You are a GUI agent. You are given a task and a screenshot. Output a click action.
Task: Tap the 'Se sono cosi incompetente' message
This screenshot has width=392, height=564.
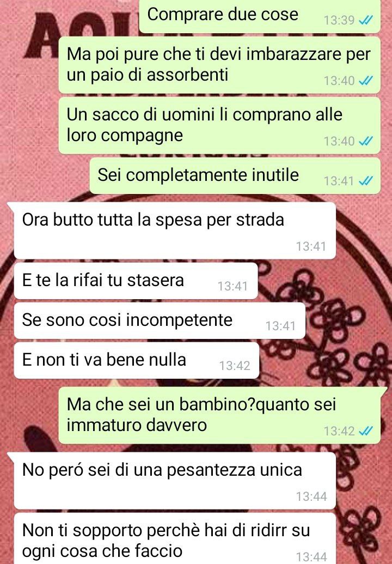[160, 320]
